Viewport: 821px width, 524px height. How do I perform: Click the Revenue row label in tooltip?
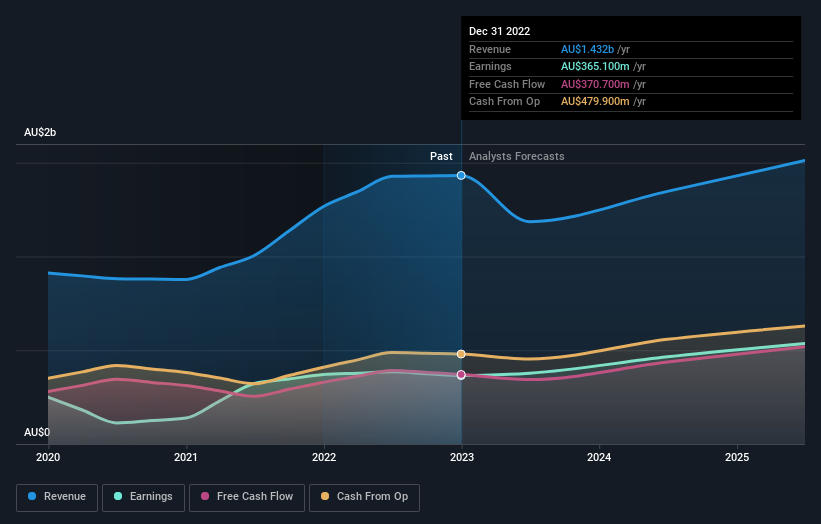point(490,49)
